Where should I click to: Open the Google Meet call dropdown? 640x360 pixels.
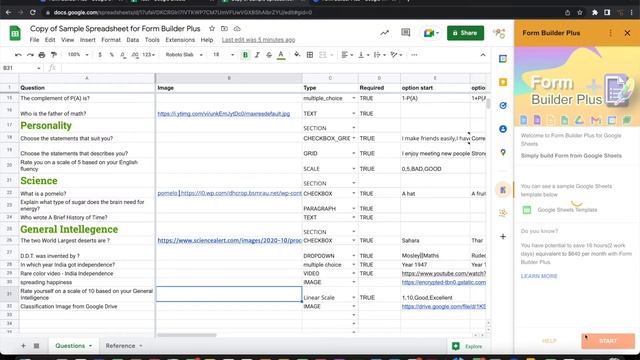coord(431,33)
